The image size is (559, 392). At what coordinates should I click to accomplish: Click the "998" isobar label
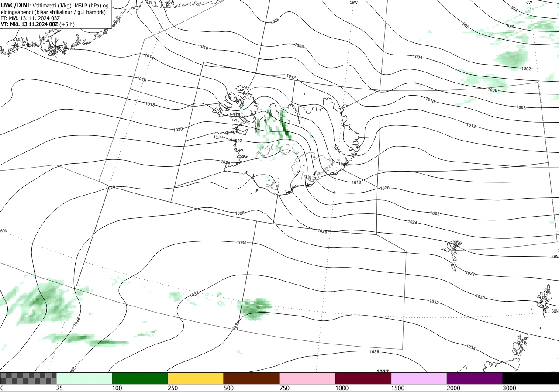pos(466,27)
